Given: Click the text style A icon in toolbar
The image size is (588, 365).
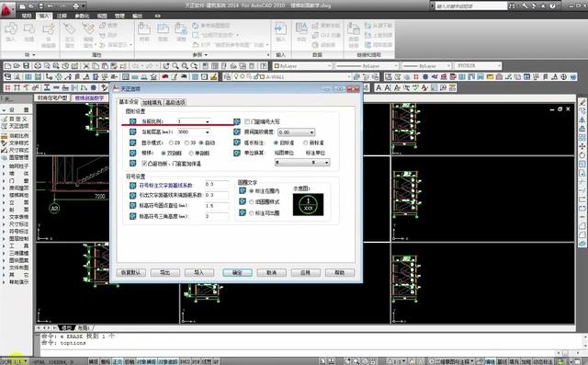Looking at the screenshot, I should point(379,87).
